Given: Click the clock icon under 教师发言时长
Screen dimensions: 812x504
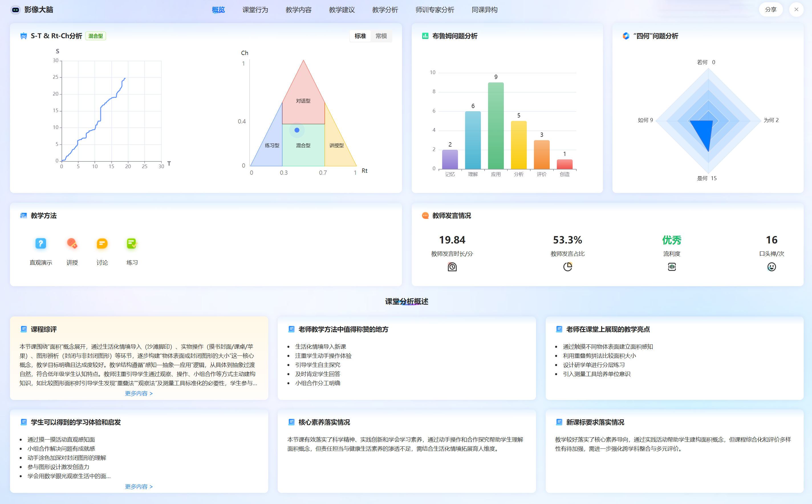Looking at the screenshot, I should pyautogui.click(x=452, y=267).
